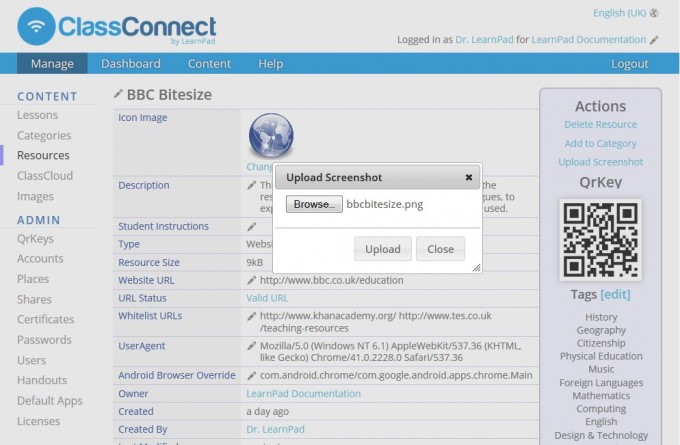The height and width of the screenshot is (445, 680).
Task: Open Handouts in the sidebar
Action: (x=42, y=380)
